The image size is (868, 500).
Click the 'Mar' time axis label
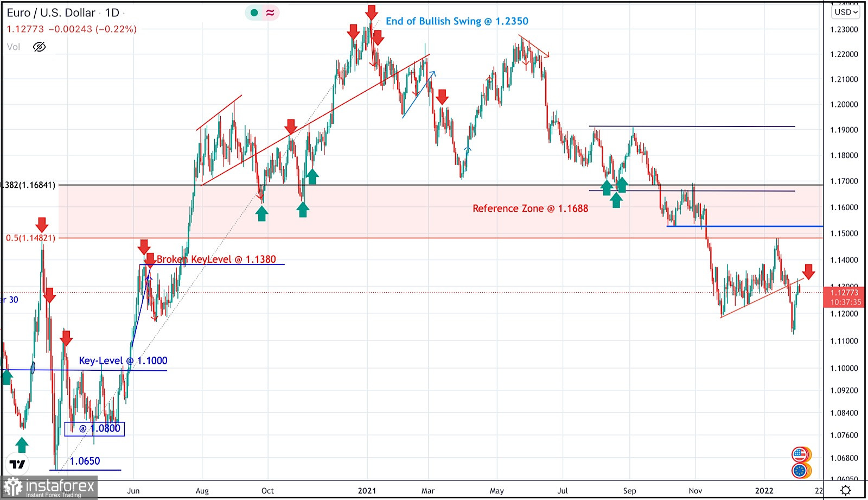click(428, 491)
